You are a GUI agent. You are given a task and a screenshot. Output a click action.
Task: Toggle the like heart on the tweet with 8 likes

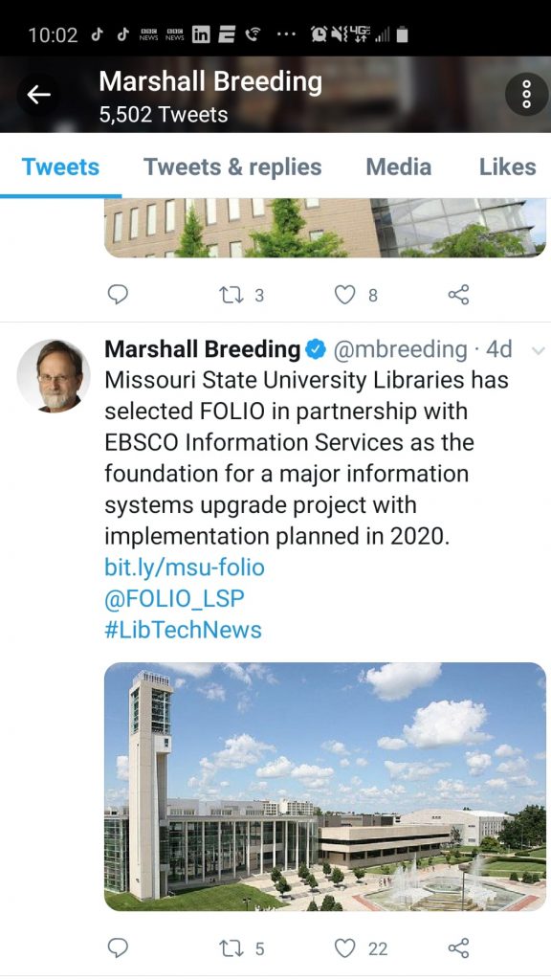tap(343, 295)
